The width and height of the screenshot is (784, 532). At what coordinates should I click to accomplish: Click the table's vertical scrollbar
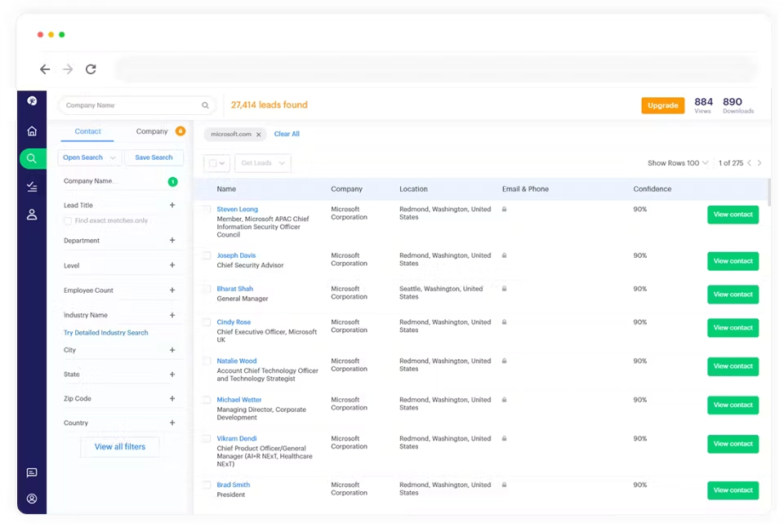pos(768,193)
